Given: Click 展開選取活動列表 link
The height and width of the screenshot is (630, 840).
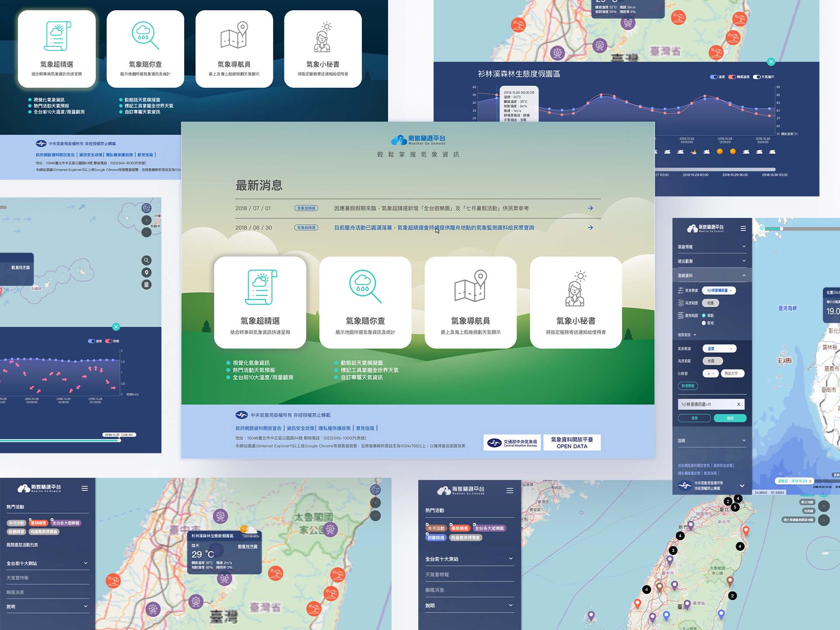Looking at the screenshot, I should pos(22,545).
